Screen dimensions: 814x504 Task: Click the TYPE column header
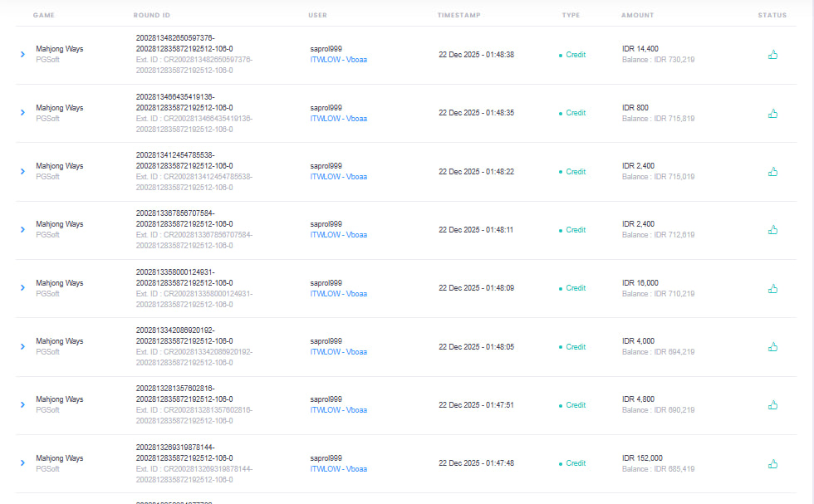pyautogui.click(x=571, y=15)
